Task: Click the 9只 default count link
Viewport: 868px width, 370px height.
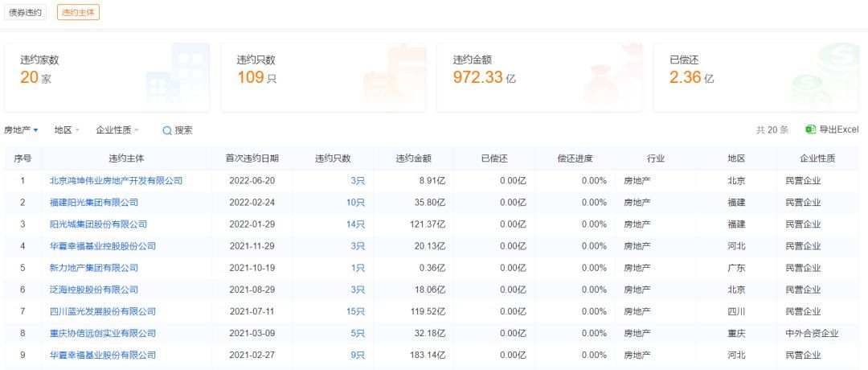Action: [x=358, y=355]
